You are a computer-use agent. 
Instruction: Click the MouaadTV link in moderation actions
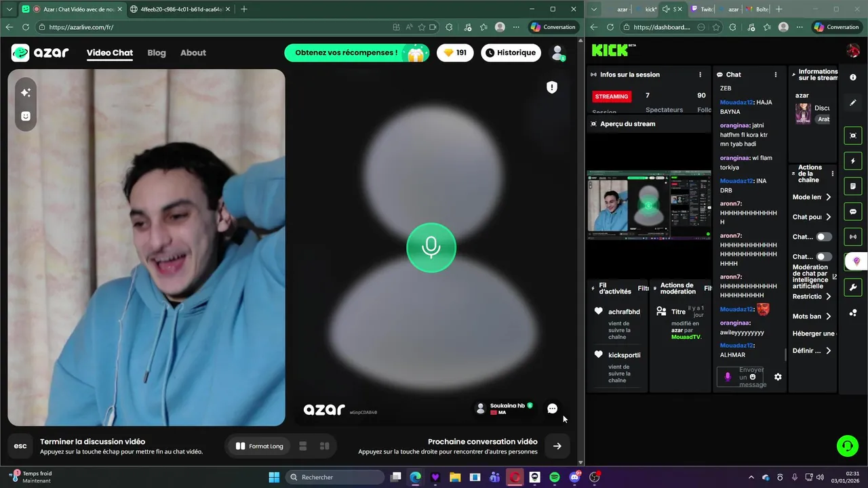[x=686, y=337]
